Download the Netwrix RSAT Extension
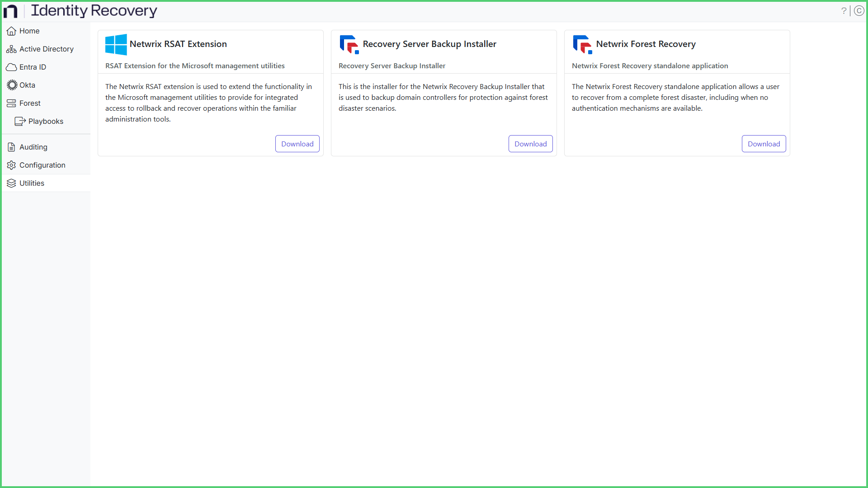868x488 pixels. (x=297, y=144)
